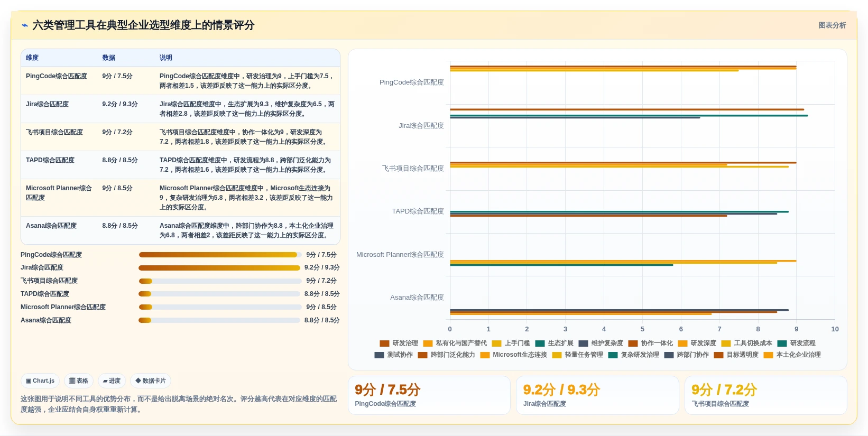Hide the 复杂研发治理 legend series
The height and width of the screenshot is (436, 868).
click(x=633, y=355)
